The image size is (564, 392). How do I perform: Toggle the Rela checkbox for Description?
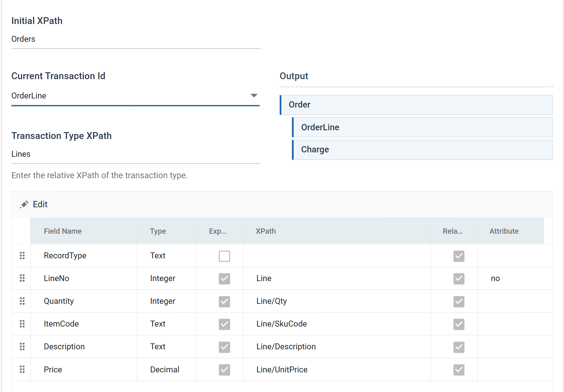click(459, 347)
